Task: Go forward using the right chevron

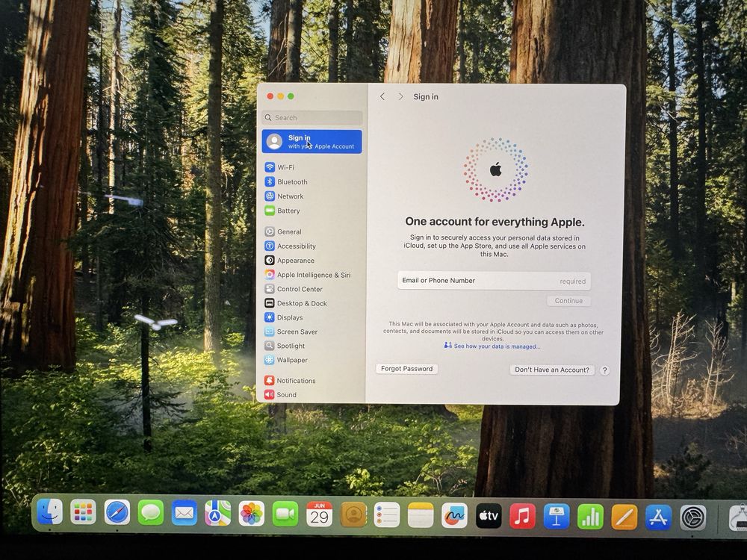Action: coord(400,96)
